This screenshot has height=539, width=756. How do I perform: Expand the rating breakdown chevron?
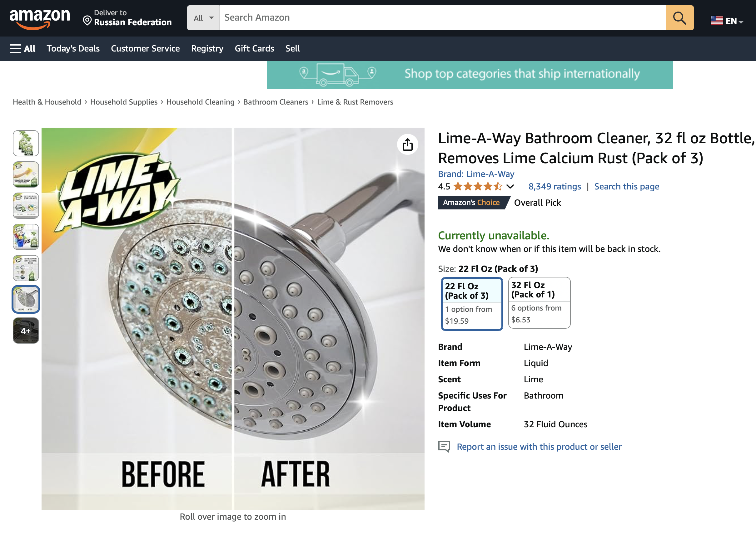tap(510, 187)
